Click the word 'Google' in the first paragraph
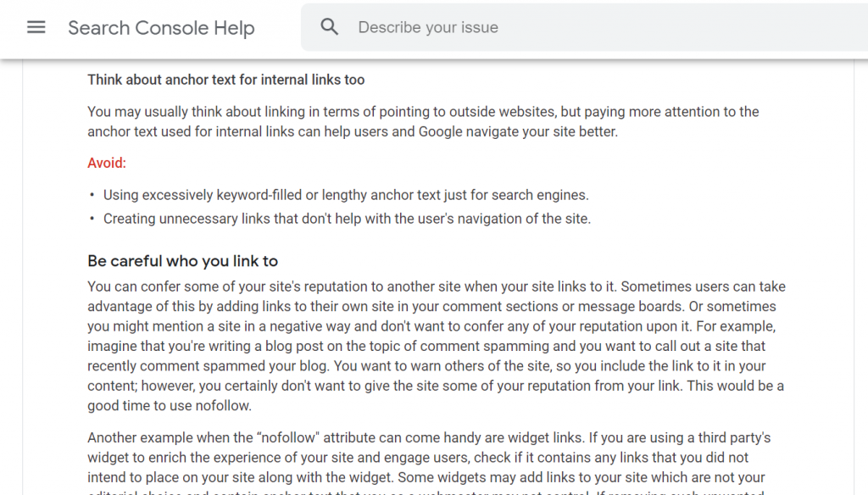 (440, 132)
